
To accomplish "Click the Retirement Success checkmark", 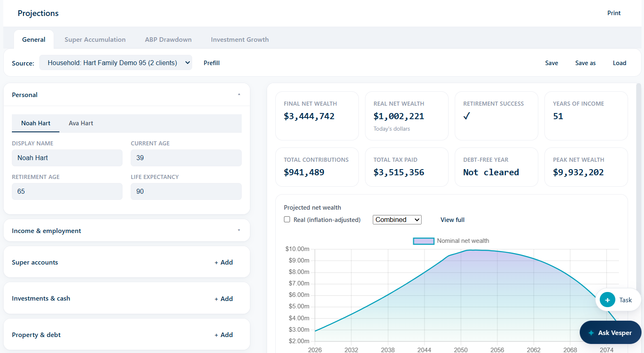I will click(467, 116).
